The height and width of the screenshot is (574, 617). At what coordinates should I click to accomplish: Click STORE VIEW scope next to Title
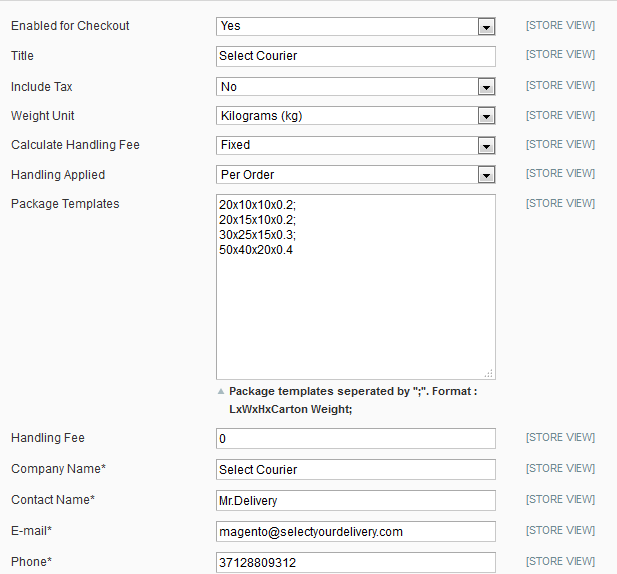(x=560, y=55)
